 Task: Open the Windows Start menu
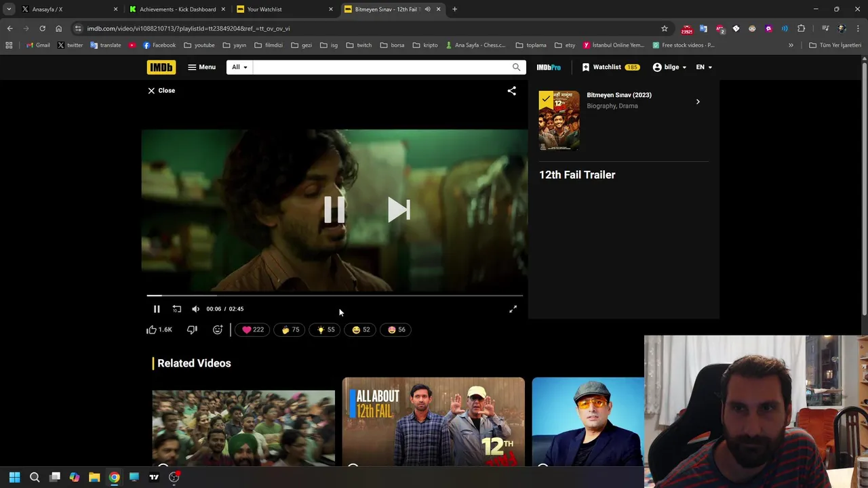pos(15,477)
